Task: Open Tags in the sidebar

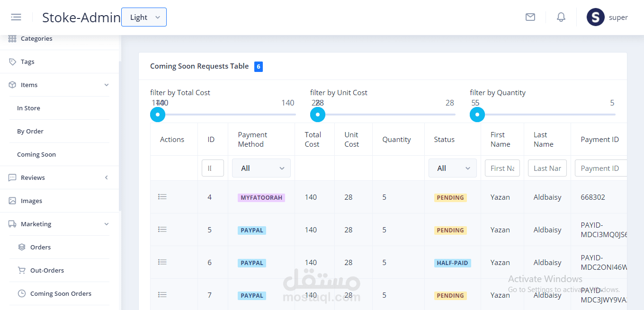Action: pos(27,62)
